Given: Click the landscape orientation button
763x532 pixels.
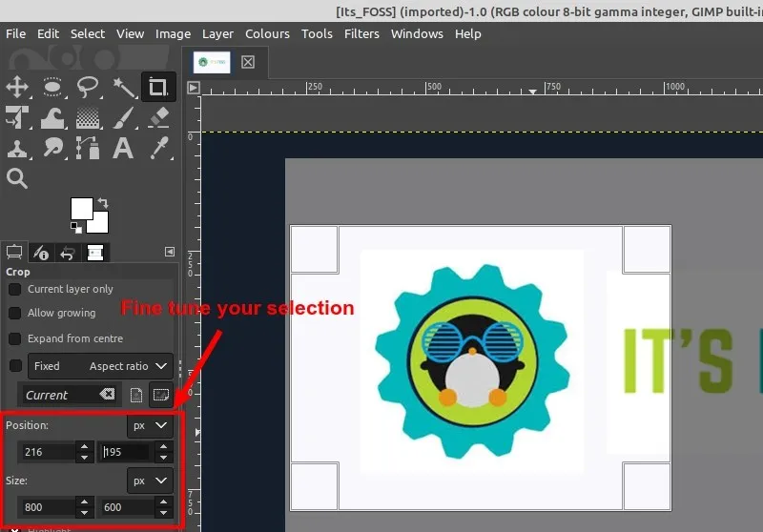Looking at the screenshot, I should (160, 395).
